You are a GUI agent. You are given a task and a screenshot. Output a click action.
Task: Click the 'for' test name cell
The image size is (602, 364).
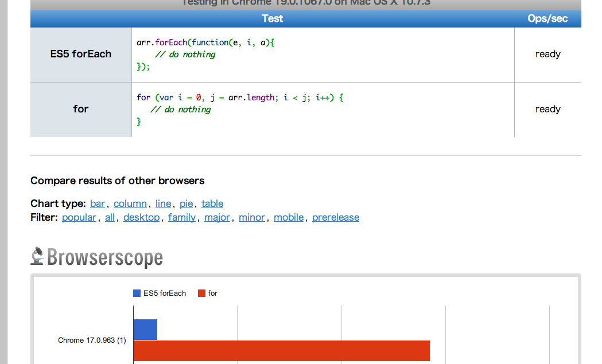tap(81, 109)
